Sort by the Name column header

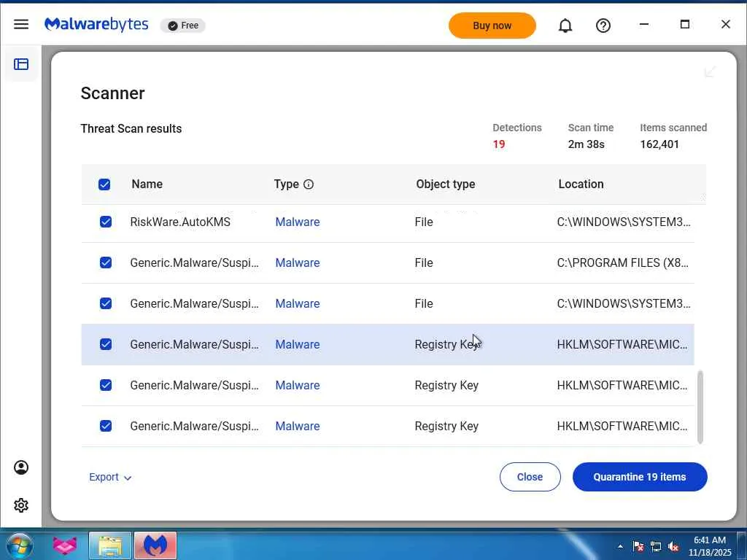[147, 184]
